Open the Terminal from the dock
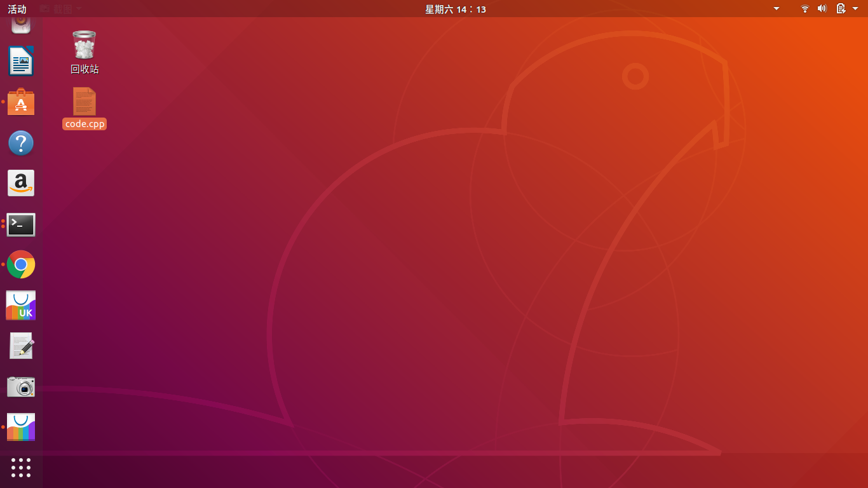 pyautogui.click(x=21, y=224)
